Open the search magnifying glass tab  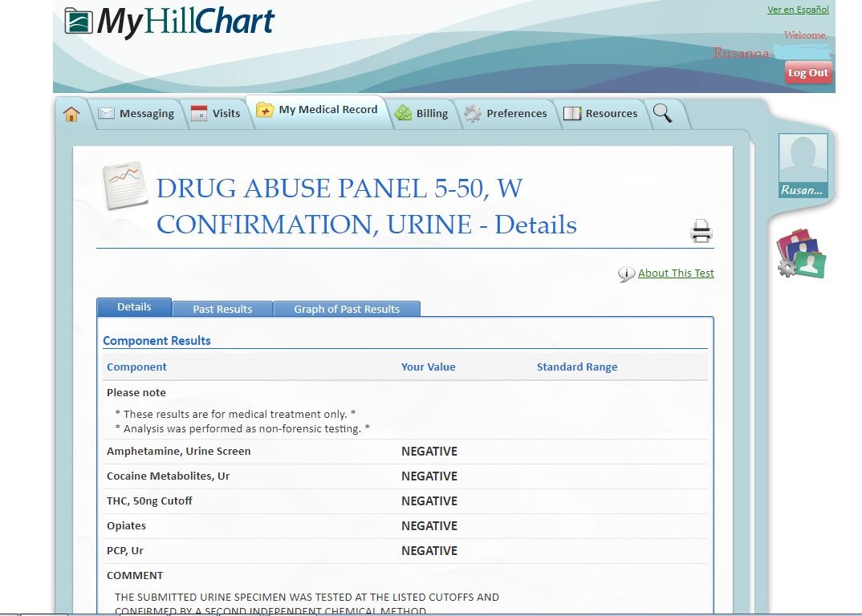tap(662, 113)
